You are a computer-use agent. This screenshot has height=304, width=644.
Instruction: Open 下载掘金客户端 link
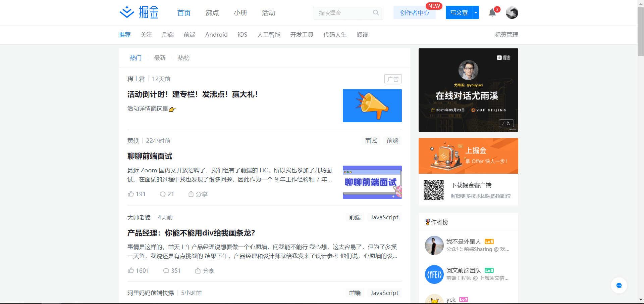coord(471,185)
